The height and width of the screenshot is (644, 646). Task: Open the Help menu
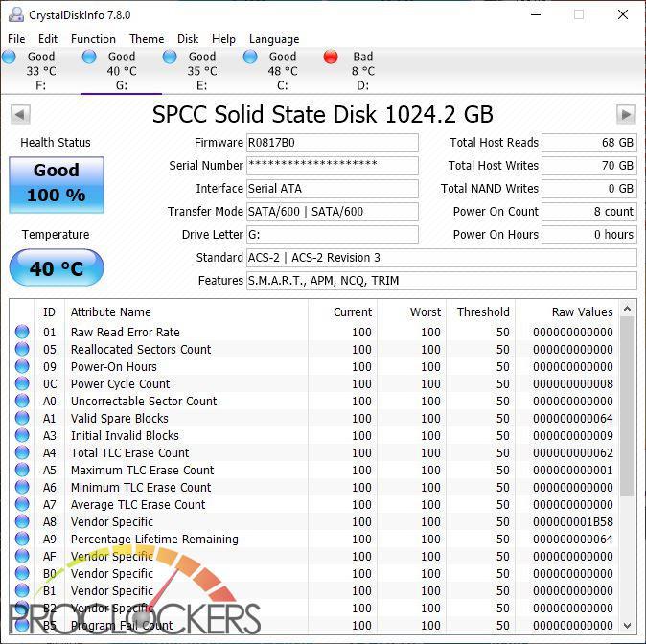pos(223,39)
